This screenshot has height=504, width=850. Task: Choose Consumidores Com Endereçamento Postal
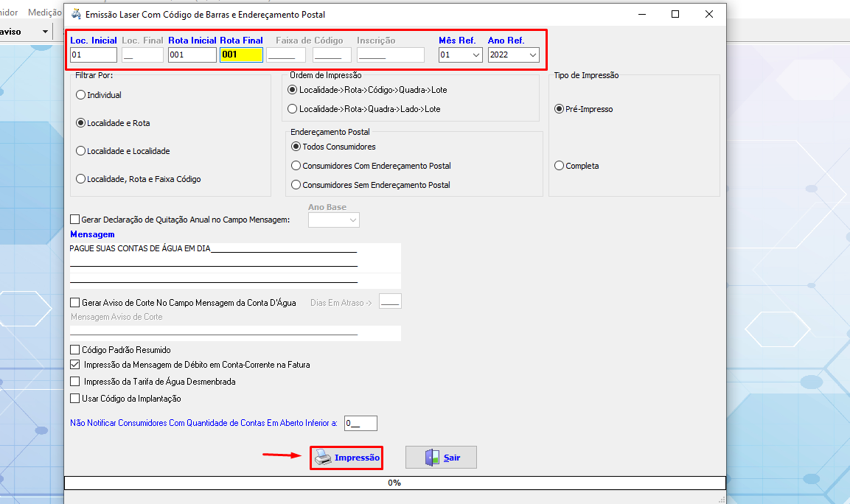296,166
